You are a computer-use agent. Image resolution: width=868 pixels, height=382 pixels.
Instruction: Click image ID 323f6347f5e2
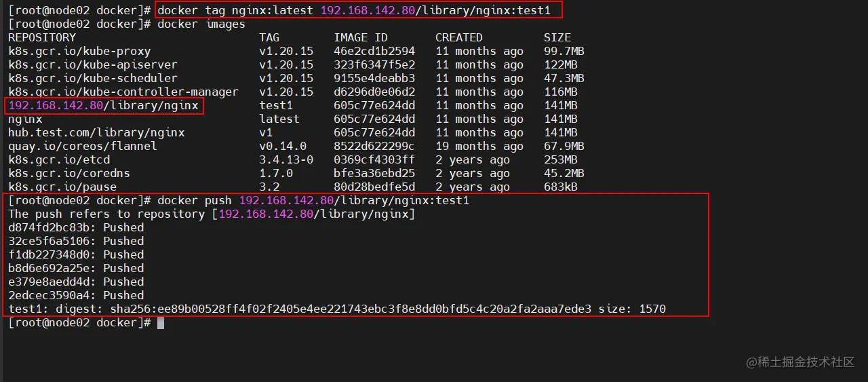(x=374, y=64)
